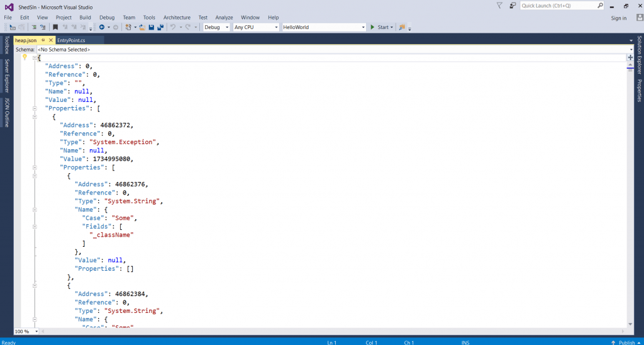Open the JSON Outline side tab
Image resolution: width=644 pixels, height=345 pixels.
click(6, 113)
